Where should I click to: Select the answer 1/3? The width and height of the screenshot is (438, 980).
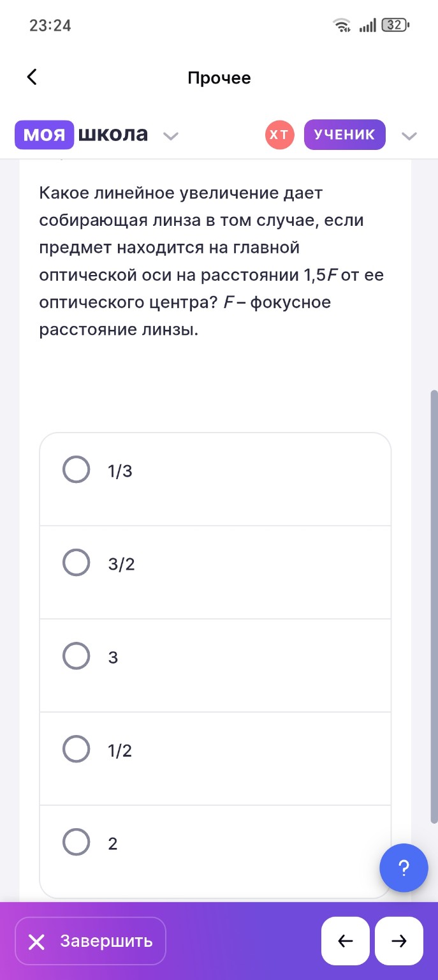point(76,469)
